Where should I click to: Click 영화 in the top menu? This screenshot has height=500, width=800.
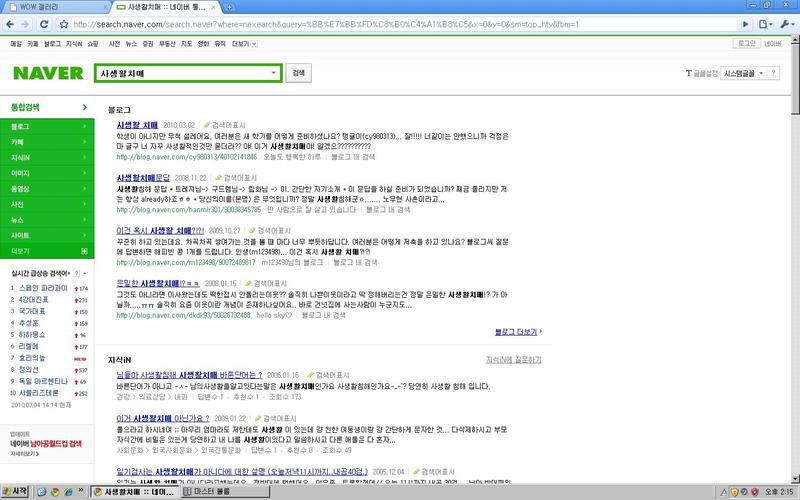pyautogui.click(x=204, y=44)
